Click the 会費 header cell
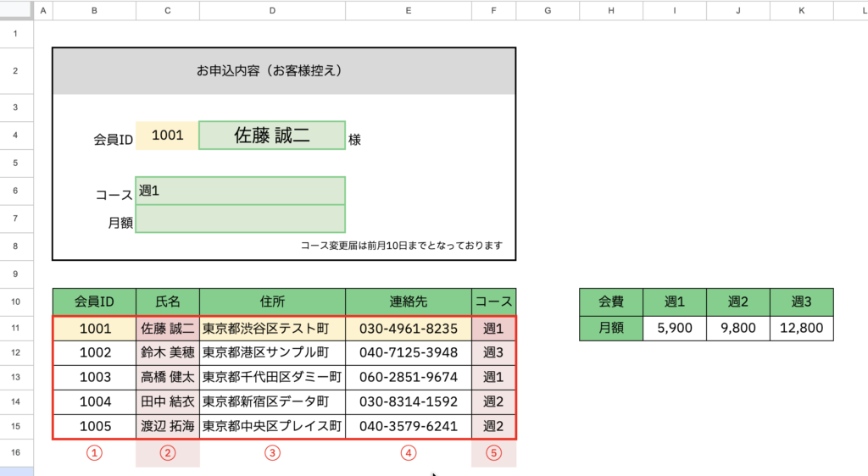 [611, 302]
